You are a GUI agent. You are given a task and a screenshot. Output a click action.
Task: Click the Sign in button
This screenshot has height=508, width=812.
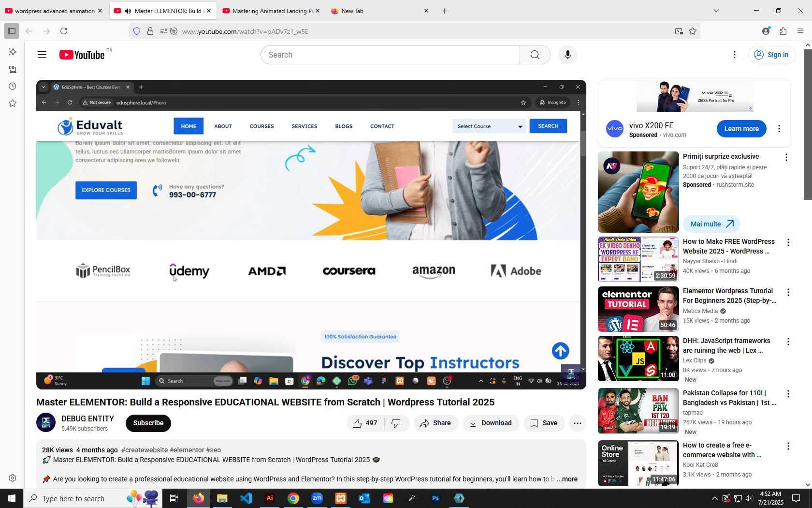coord(772,55)
